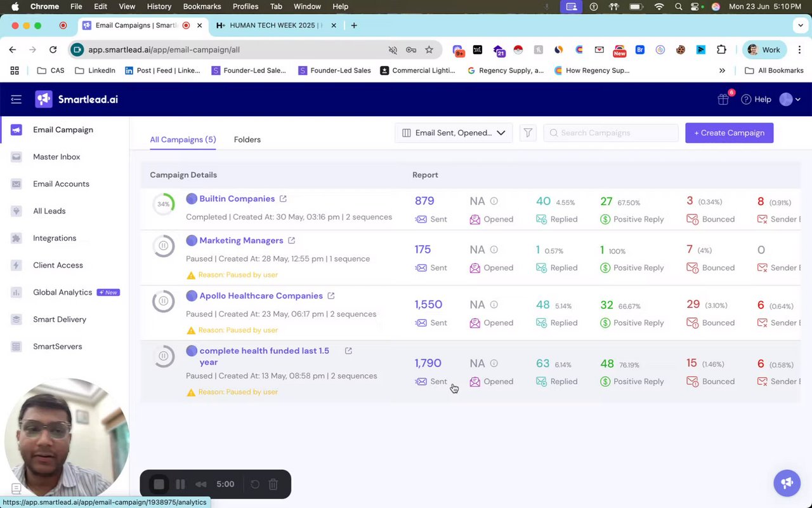Click the campaign filter funnel icon

pyautogui.click(x=528, y=133)
